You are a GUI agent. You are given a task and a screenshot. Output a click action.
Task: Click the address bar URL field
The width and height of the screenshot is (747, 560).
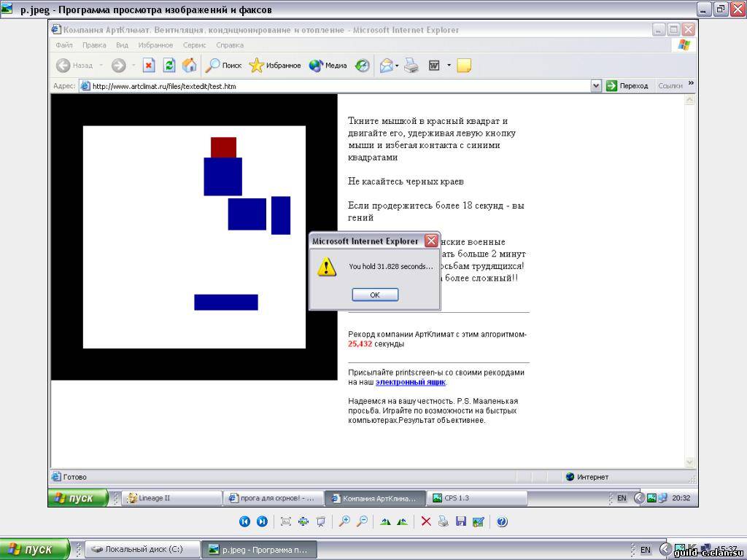(335, 86)
